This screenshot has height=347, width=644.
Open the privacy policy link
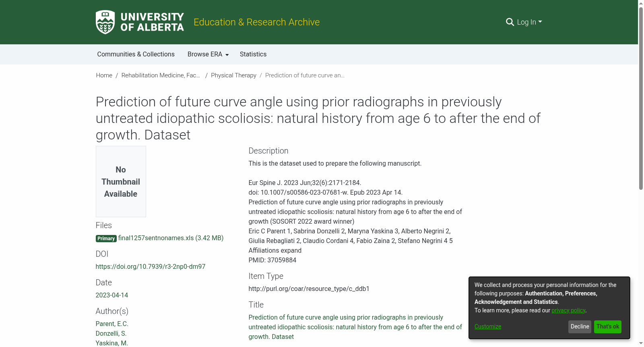(568, 310)
